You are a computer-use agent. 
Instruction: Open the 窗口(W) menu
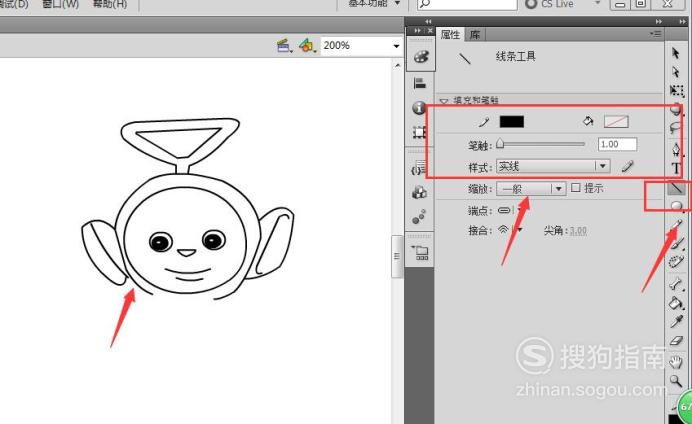[60, 4]
